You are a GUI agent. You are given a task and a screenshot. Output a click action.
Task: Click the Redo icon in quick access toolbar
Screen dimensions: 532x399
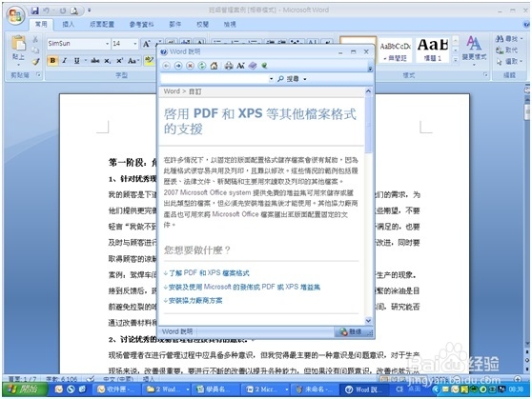point(63,10)
